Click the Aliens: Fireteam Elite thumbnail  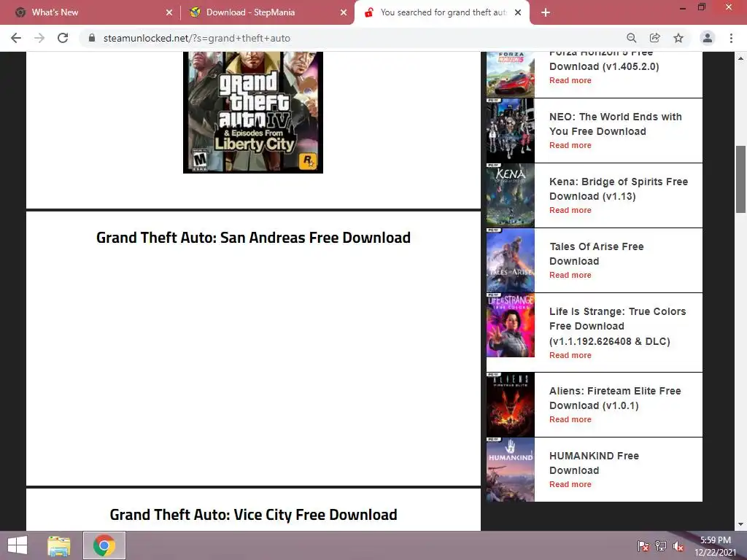[510, 405]
